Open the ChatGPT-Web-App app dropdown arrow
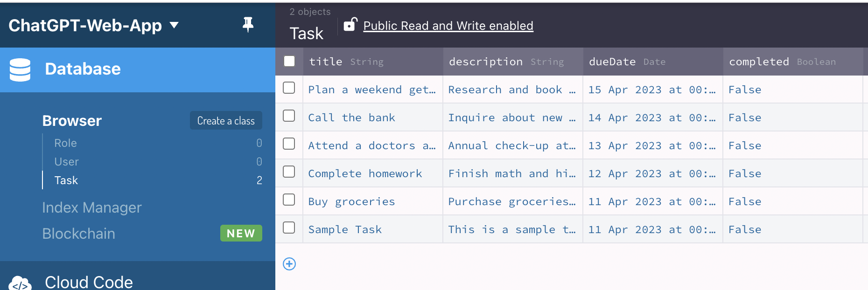Image resolution: width=868 pixels, height=290 pixels. click(174, 25)
